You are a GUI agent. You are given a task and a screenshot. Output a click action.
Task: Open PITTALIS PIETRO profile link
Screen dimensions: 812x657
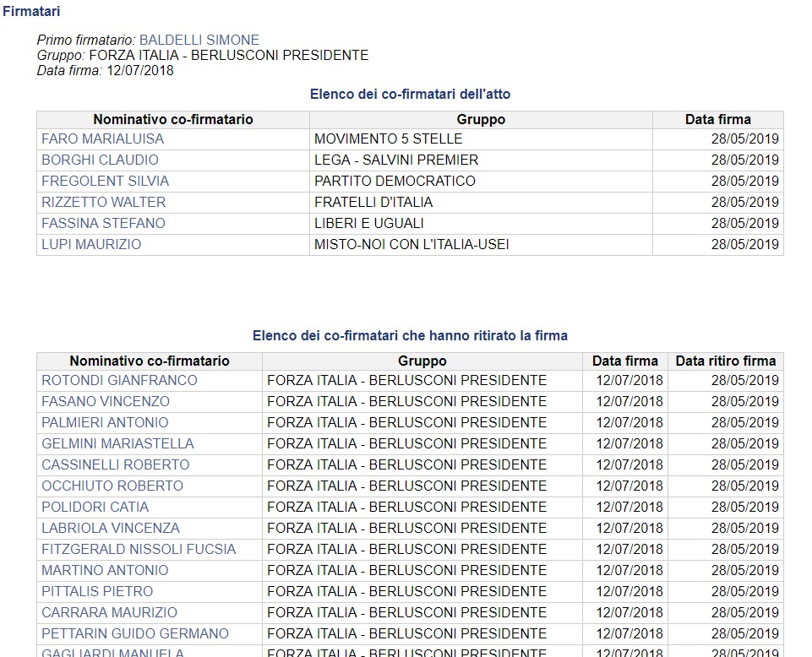[97, 591]
